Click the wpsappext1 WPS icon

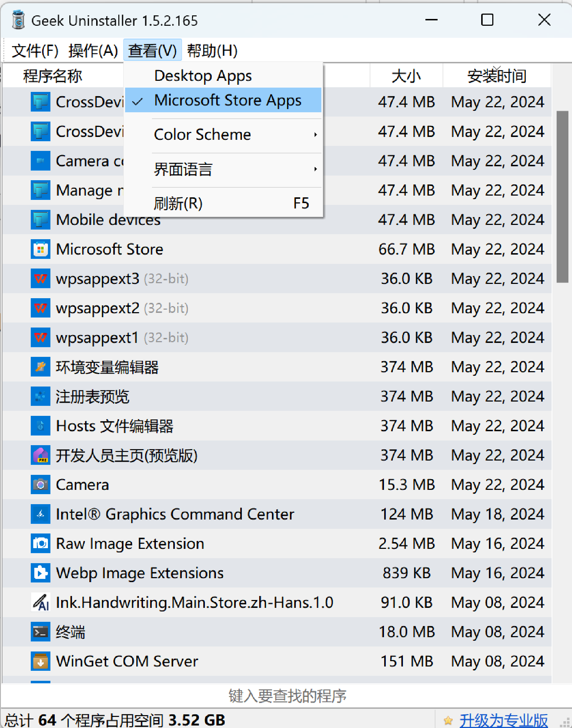click(x=40, y=338)
